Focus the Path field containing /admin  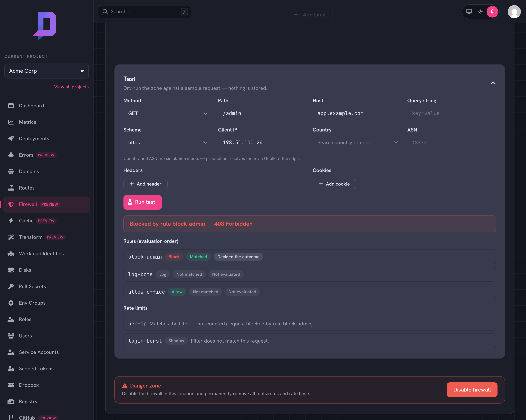(262, 113)
